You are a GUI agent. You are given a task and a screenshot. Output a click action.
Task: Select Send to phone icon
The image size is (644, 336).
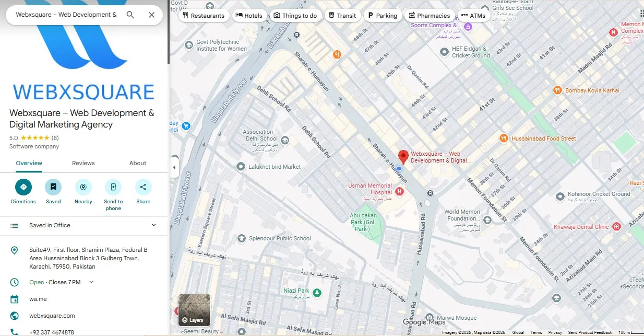pos(113,187)
